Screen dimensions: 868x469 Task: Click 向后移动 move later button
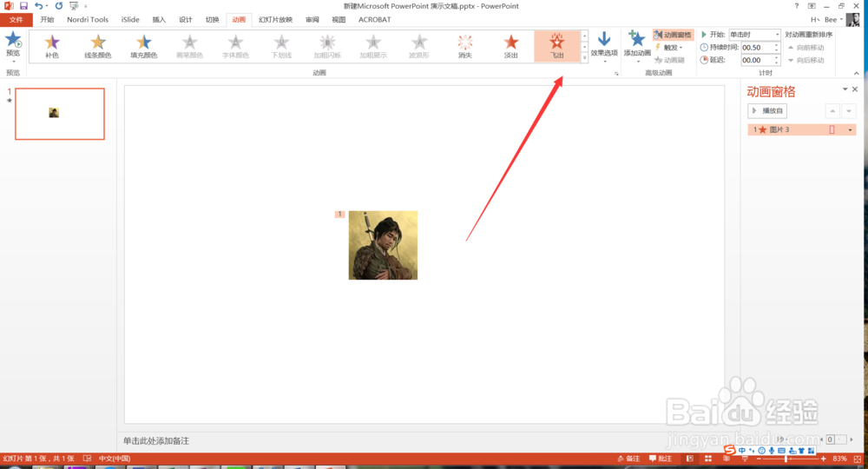tap(806, 60)
